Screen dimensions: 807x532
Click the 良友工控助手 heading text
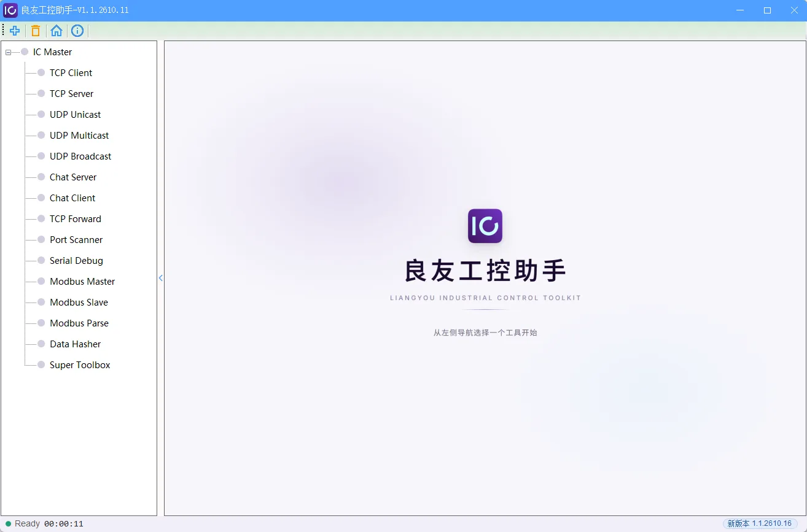point(485,271)
